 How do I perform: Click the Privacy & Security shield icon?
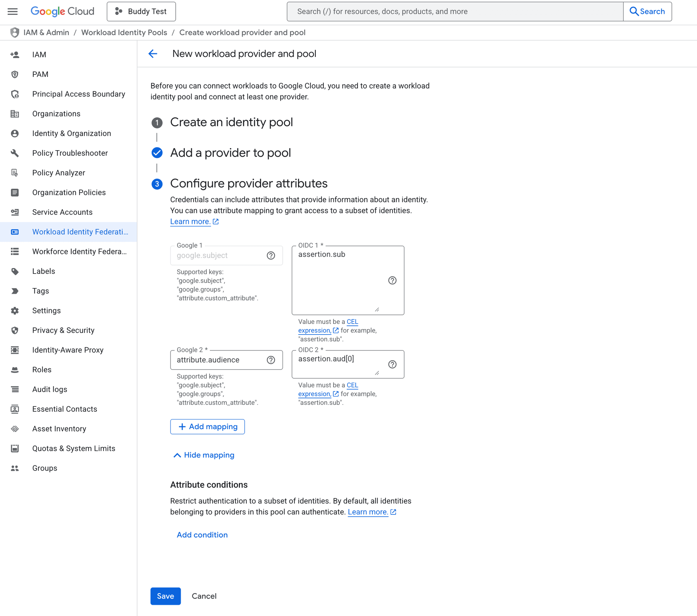(x=15, y=330)
